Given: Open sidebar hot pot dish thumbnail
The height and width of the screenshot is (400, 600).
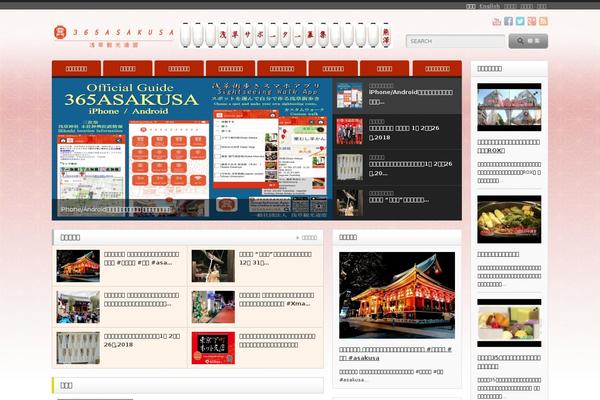Looking at the screenshot, I should tap(509, 219).
